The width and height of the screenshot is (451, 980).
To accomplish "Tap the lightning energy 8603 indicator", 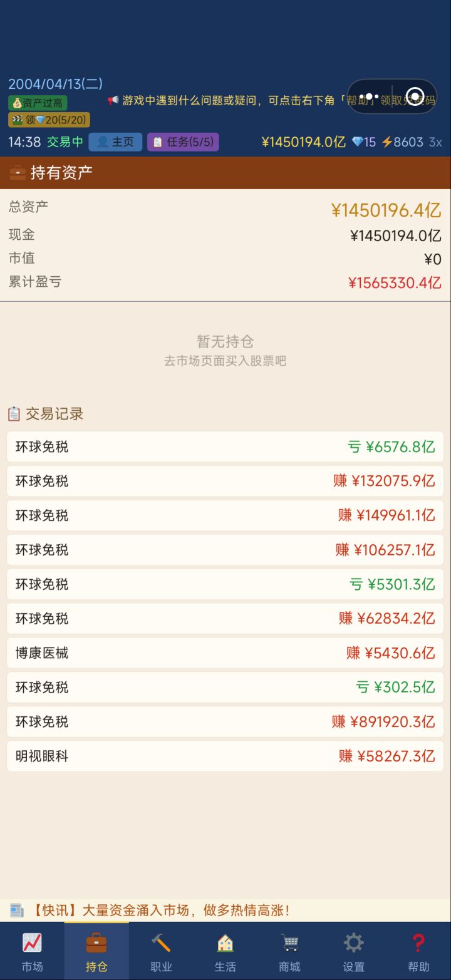I will [403, 142].
